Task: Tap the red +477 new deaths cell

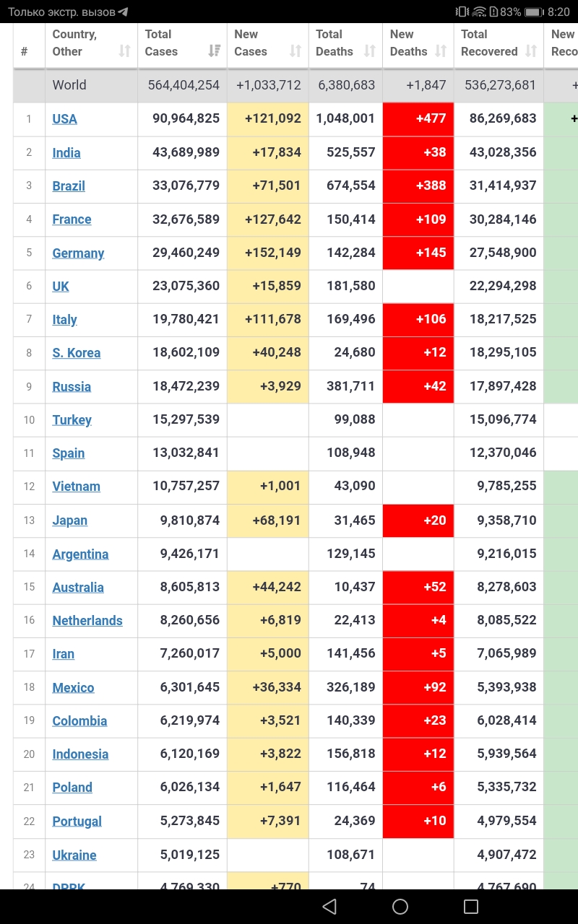Action: tap(418, 119)
